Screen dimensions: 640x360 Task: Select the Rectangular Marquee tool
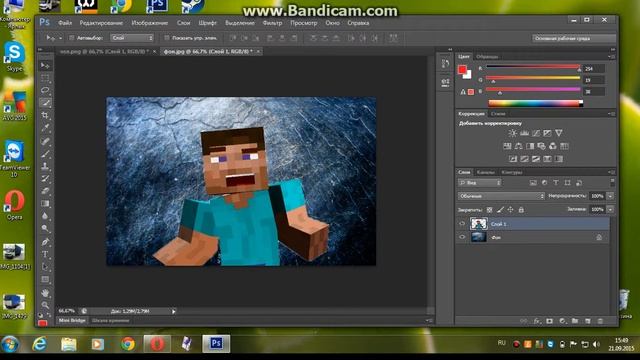click(45, 78)
